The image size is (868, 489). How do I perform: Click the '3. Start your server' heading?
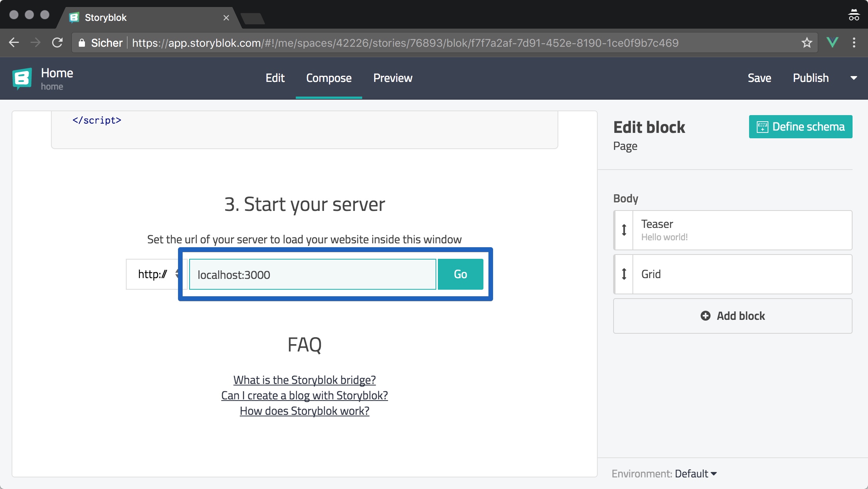pyautogui.click(x=305, y=204)
